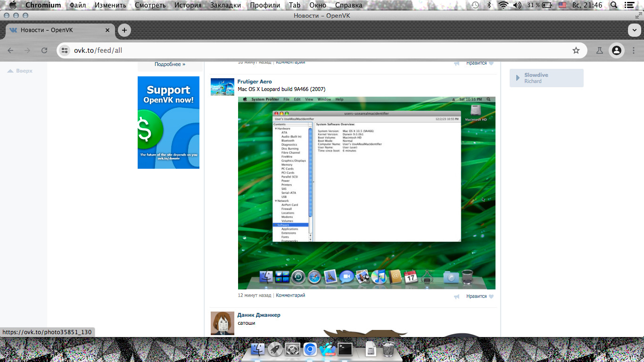
Task: View site information icon beside ovk.to
Action: click(x=65, y=50)
